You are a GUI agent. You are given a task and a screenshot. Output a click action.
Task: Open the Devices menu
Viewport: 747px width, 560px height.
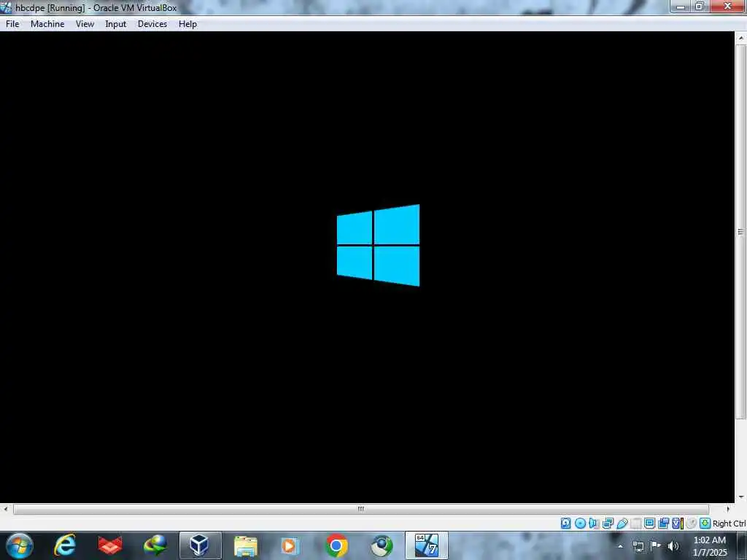(x=152, y=24)
